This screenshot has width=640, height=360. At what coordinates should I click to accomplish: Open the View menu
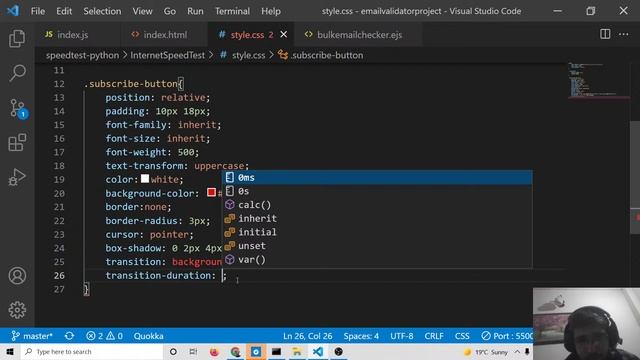pyautogui.click(x=142, y=11)
